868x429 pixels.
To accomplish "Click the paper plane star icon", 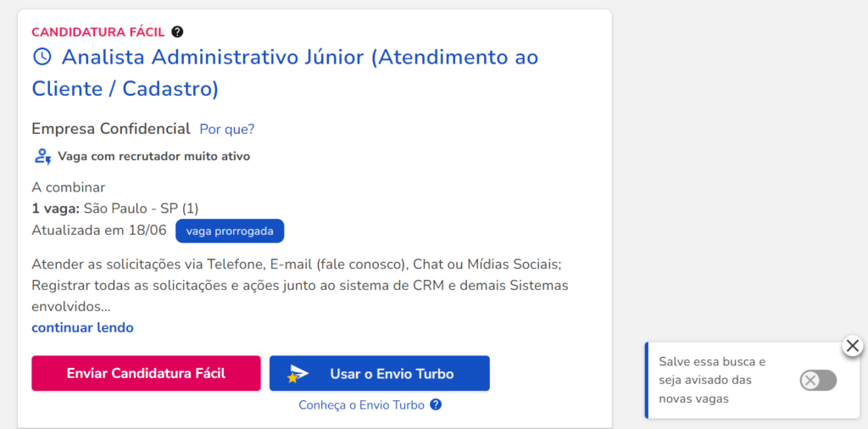I will (x=298, y=374).
